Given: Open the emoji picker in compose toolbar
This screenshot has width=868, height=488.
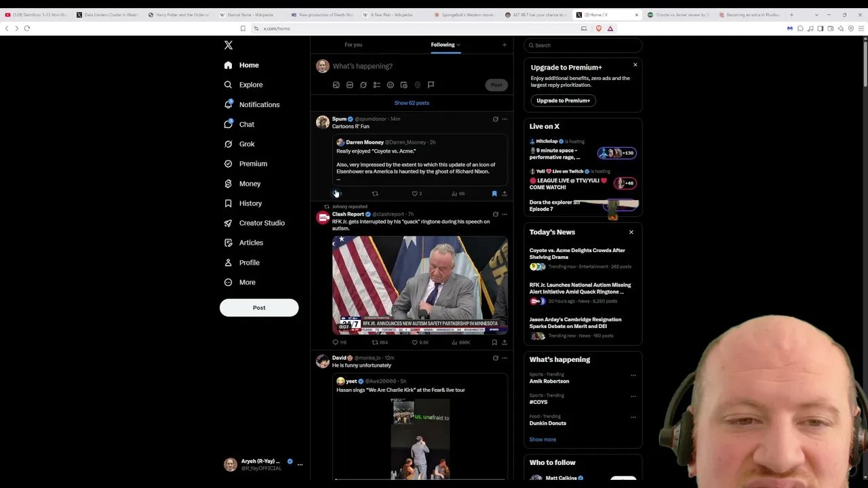Looking at the screenshot, I should click(390, 85).
